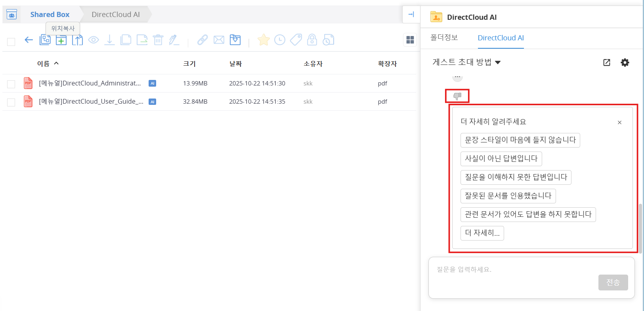644x311 pixels.
Task: Check the DirectCloud_User_Guide file checkbox
Action: point(11,102)
